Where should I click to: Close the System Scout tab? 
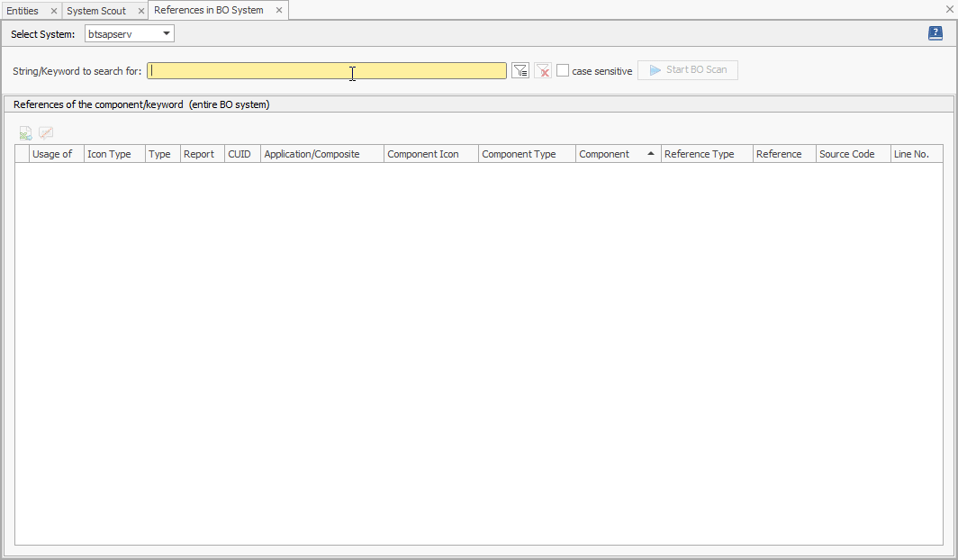coord(140,10)
